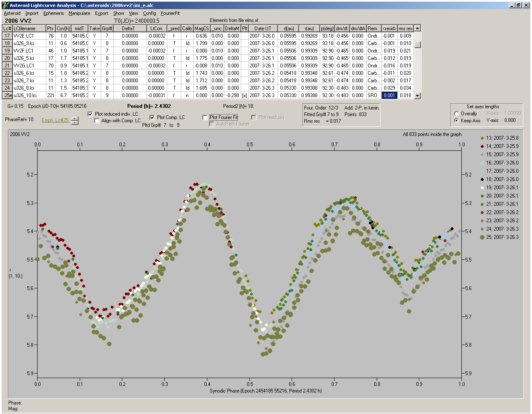This screenshot has width=532, height=414.
Task: Open the Asteroid menu
Action: click(12, 13)
